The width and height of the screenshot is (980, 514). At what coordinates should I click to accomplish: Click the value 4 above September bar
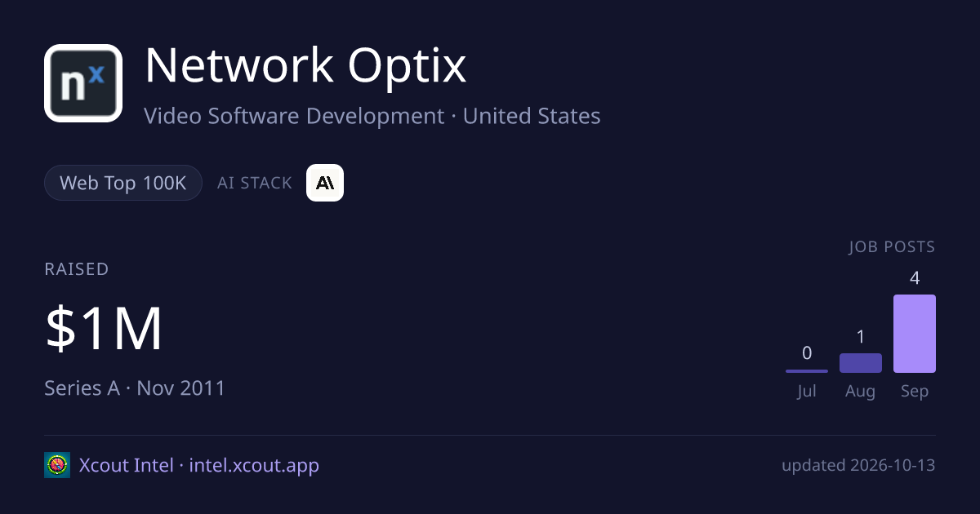point(915,278)
